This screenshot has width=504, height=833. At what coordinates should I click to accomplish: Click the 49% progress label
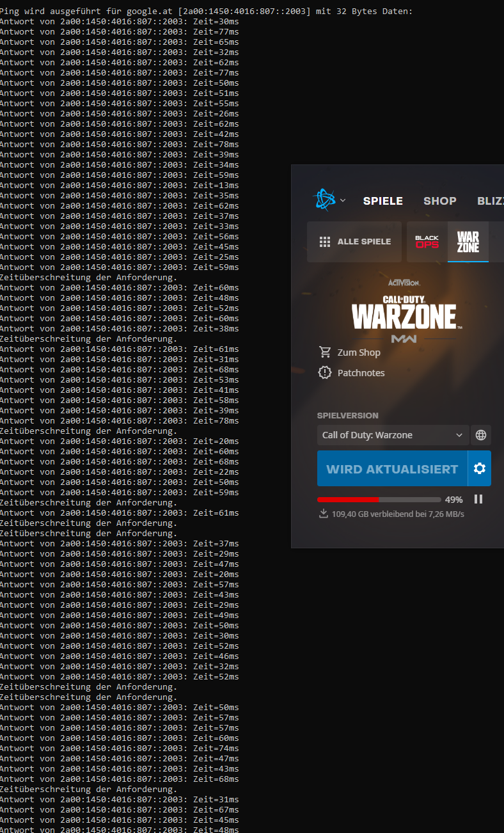pos(454,500)
